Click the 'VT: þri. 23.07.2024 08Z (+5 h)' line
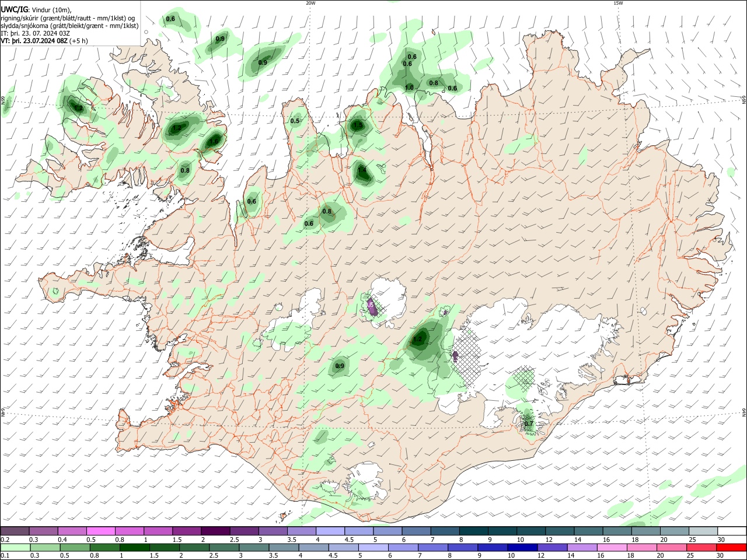This screenshot has width=747, height=560. click(x=44, y=41)
